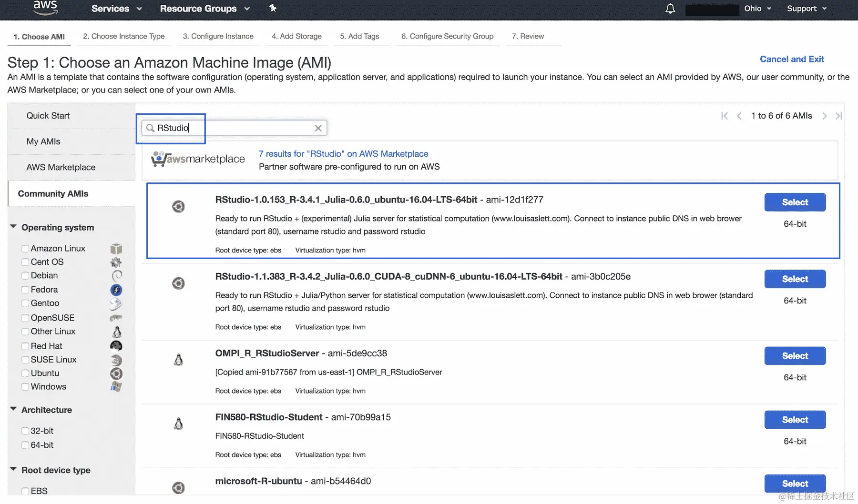Jump to the last page of AMIs
Screen dimensions: 858x504
pyautogui.click(x=839, y=116)
